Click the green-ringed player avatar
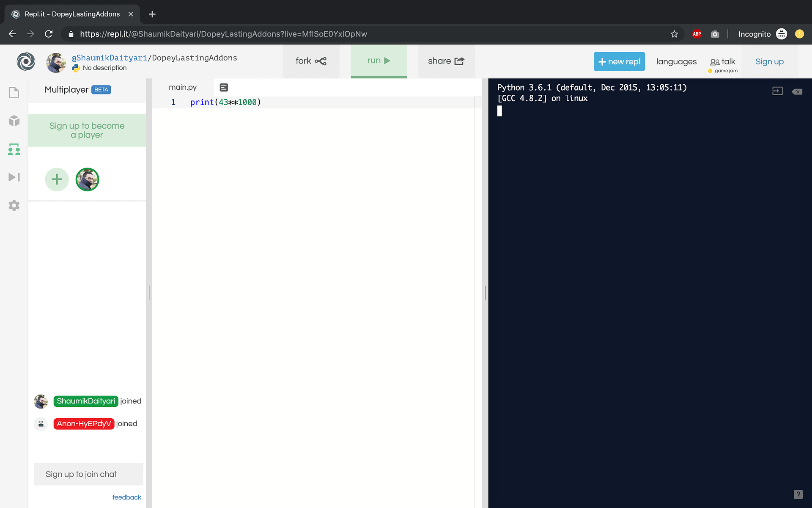Screen dimensions: 812x508 click(87, 179)
